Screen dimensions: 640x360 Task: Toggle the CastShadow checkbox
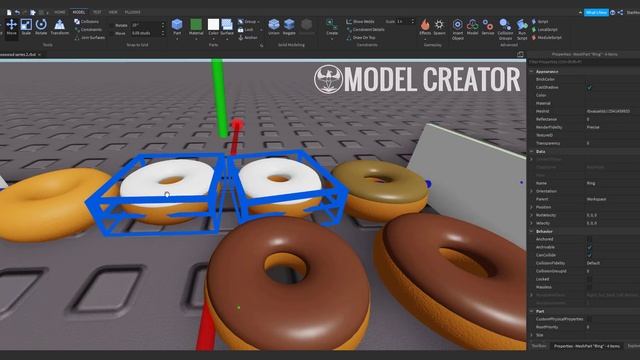[x=589, y=87]
